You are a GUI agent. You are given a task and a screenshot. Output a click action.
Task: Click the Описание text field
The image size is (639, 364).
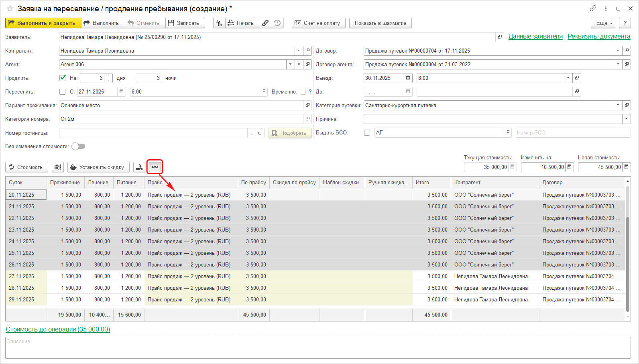click(317, 348)
